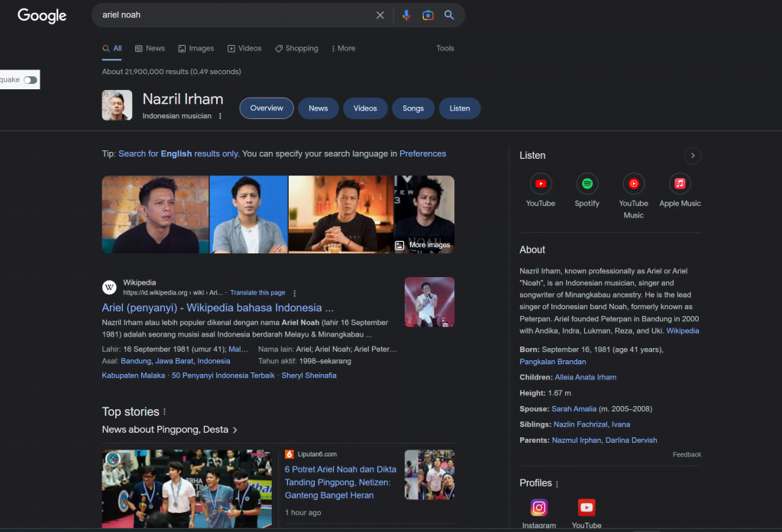
Task: Open the Liputan6 Pingpong article
Action: (x=340, y=482)
